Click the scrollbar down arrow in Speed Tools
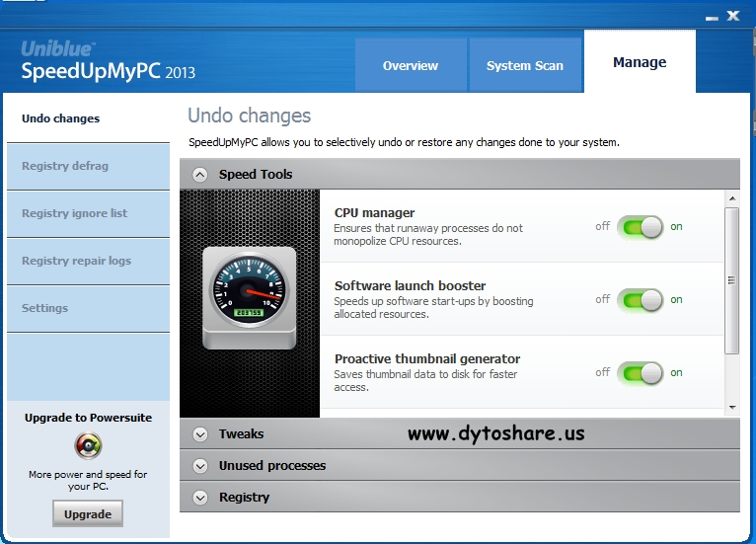The image size is (756, 544). [732, 408]
